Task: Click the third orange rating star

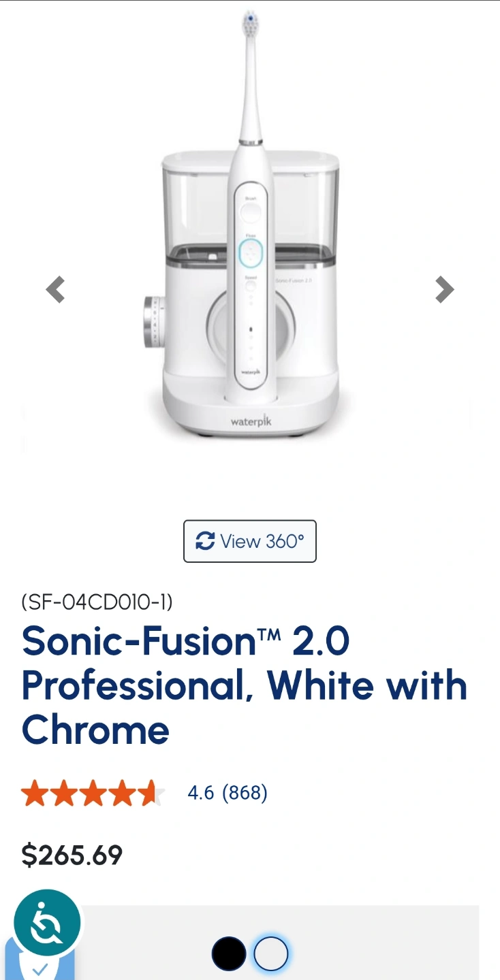Action: tap(93, 793)
